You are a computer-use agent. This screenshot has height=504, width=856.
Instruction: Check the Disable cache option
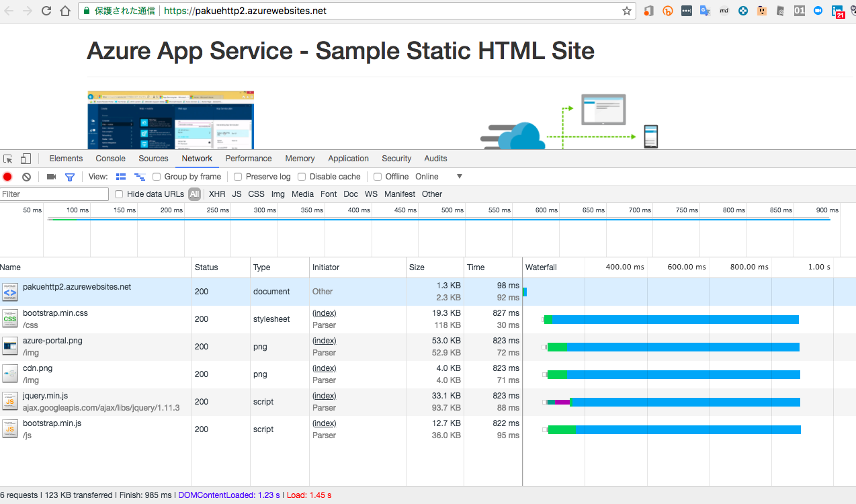[x=302, y=177]
